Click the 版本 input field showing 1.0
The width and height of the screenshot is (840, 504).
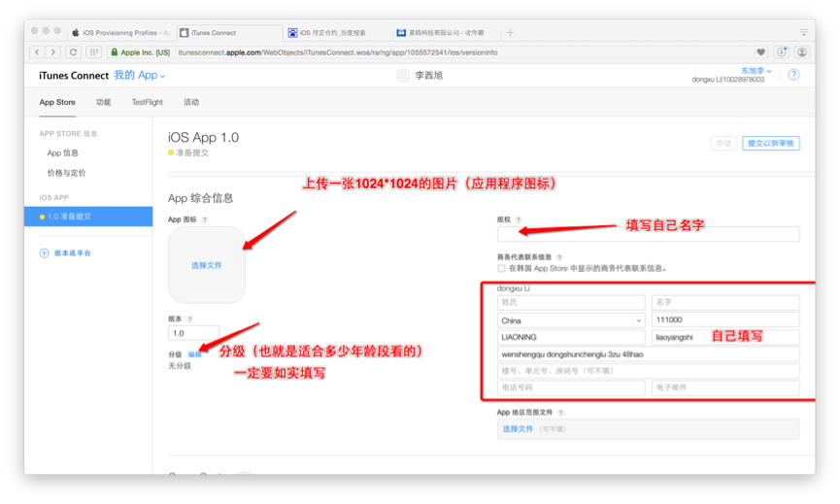coord(193,333)
